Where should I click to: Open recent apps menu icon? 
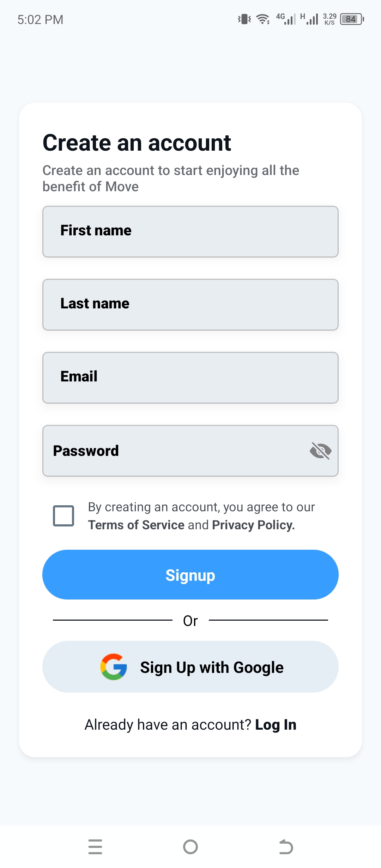95,847
